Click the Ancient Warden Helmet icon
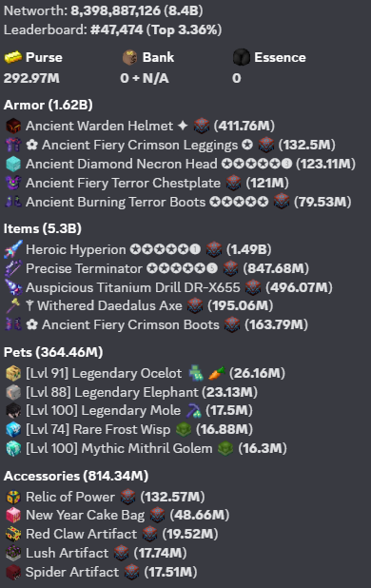The width and height of the screenshot is (371, 588). coord(13,126)
